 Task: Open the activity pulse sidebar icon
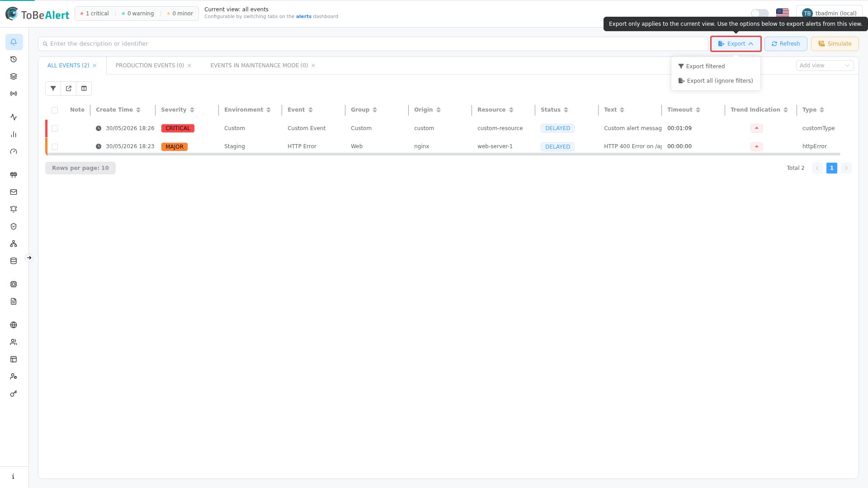pos(14,117)
